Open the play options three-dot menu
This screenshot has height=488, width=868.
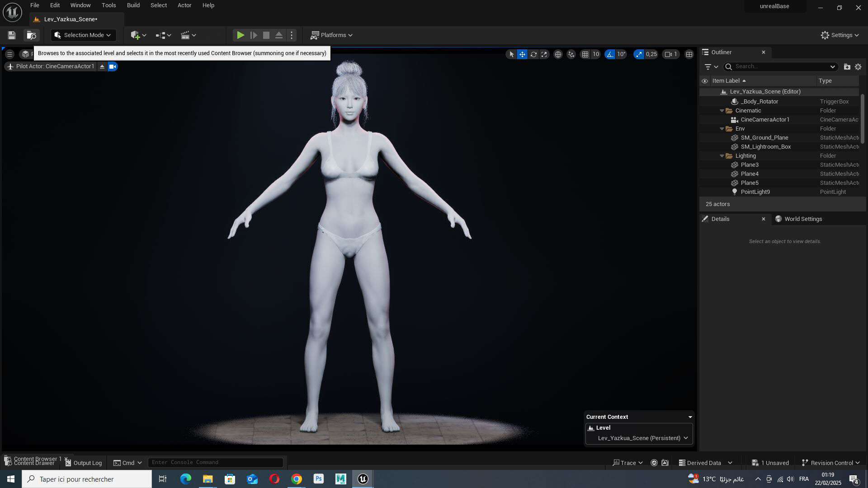[292, 35]
